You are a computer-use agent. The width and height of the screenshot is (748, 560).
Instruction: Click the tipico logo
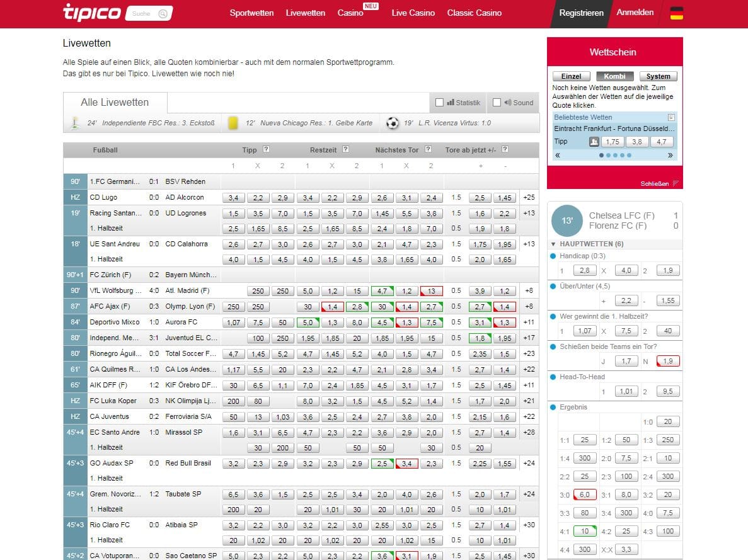coord(91,13)
